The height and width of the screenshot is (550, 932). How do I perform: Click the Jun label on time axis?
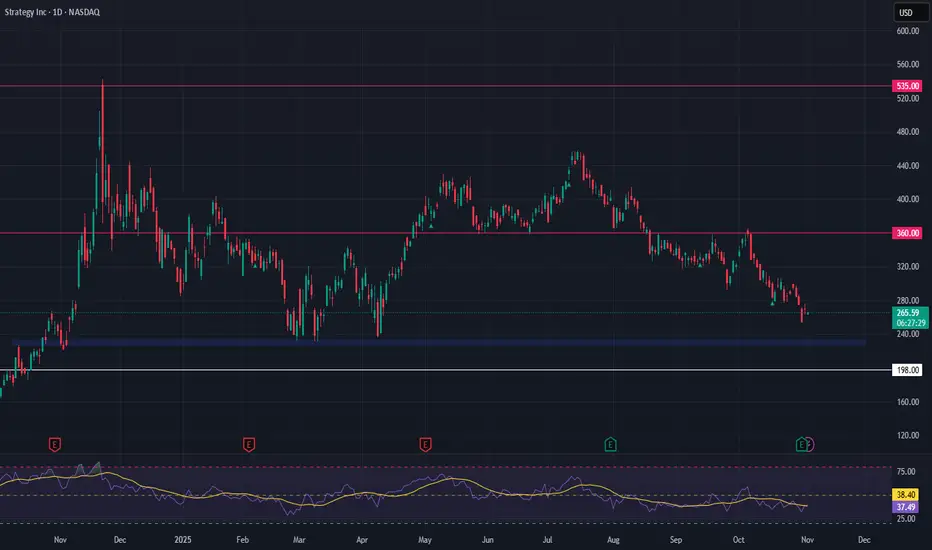pyautogui.click(x=487, y=540)
